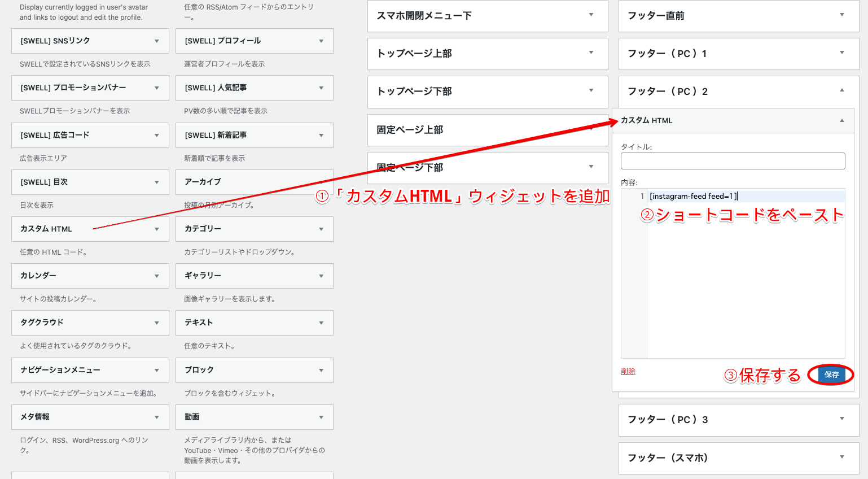
Task: Select the ナビゲーションメニュー widget title
Action: 60,369
